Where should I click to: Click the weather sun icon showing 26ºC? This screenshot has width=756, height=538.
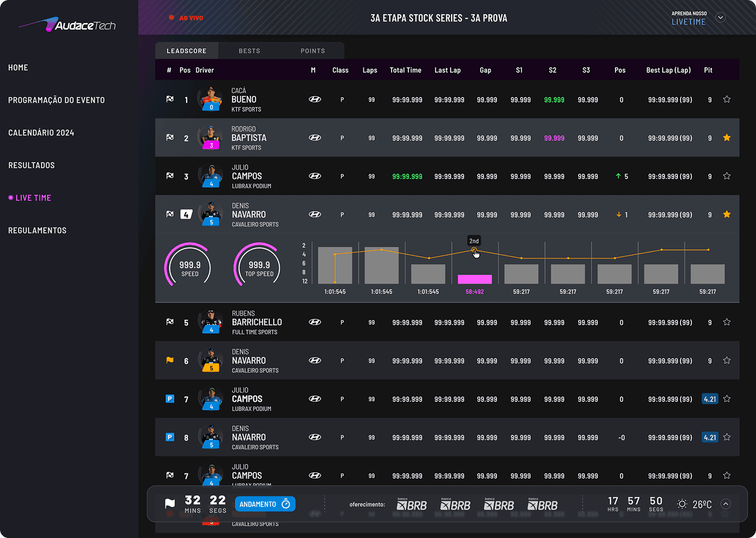point(682,504)
